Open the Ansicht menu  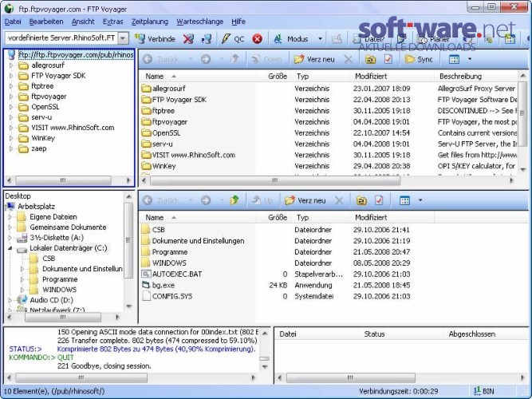83,22
